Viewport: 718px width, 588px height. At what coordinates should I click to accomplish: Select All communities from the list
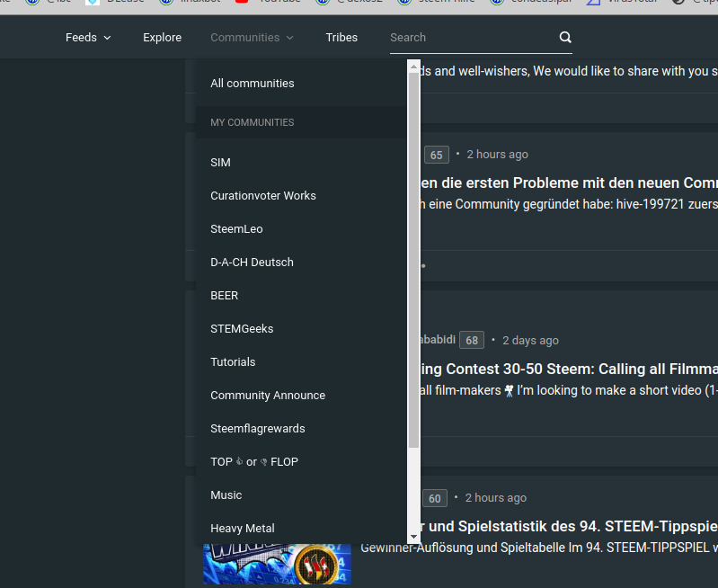253,84
